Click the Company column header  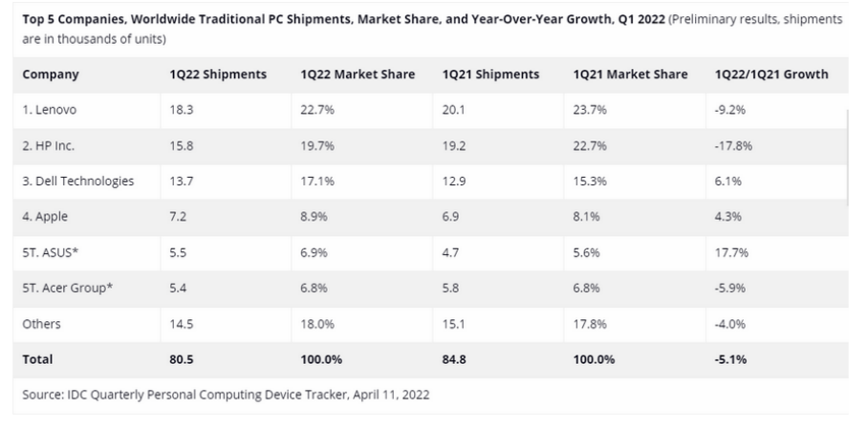(51, 75)
